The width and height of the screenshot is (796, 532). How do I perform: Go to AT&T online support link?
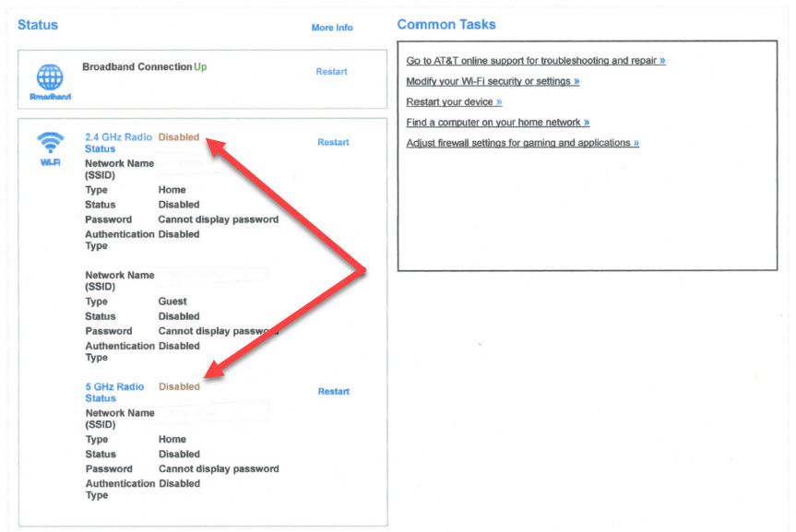pos(536,61)
